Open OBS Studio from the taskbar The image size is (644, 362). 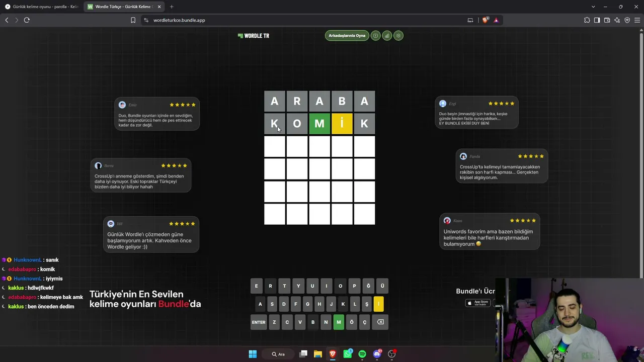tap(392, 354)
